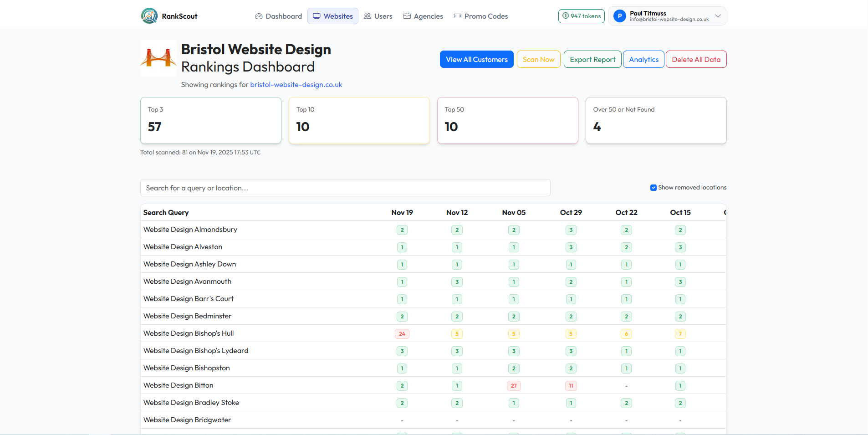Click the View All Customers button
868x435 pixels.
(x=476, y=59)
